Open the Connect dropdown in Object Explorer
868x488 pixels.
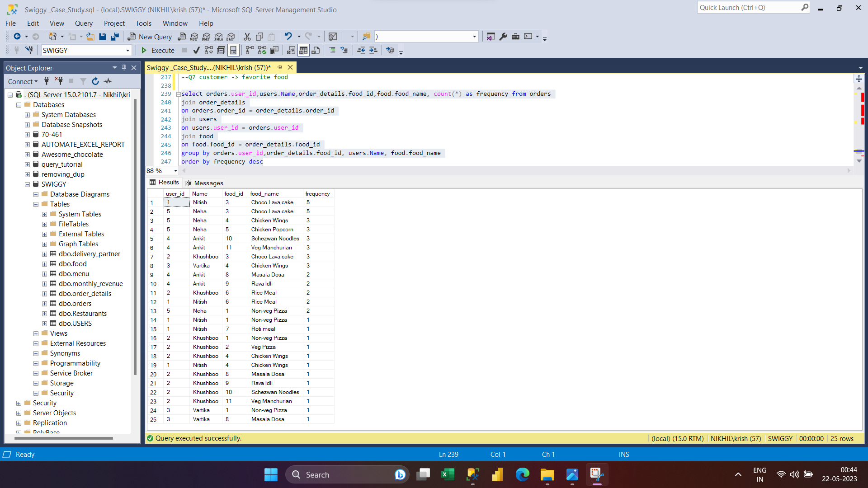(23, 81)
